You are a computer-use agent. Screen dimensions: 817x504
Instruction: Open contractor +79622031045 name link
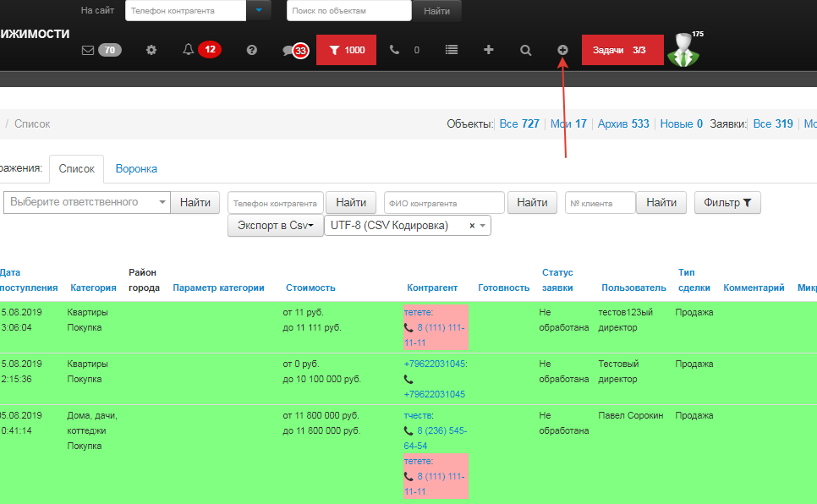coord(435,364)
